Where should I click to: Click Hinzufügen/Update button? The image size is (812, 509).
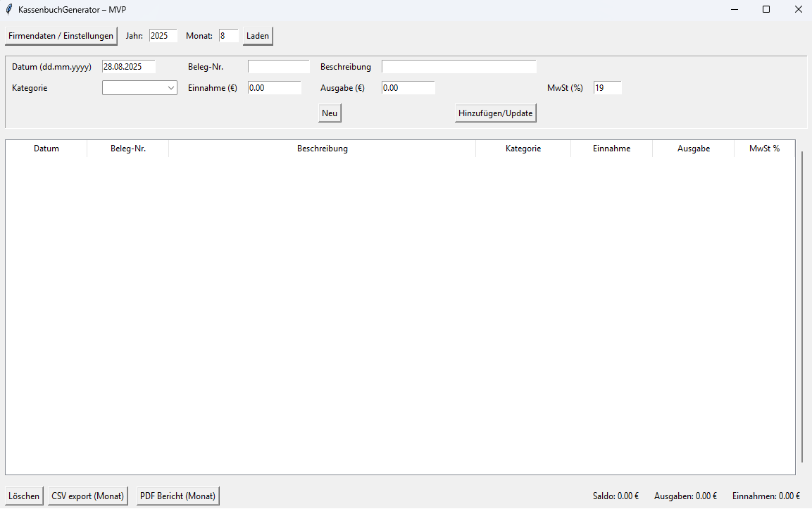[x=496, y=113]
